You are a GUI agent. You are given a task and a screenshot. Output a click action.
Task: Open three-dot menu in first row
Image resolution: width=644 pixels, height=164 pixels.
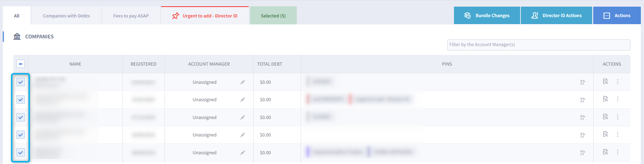pos(618,82)
